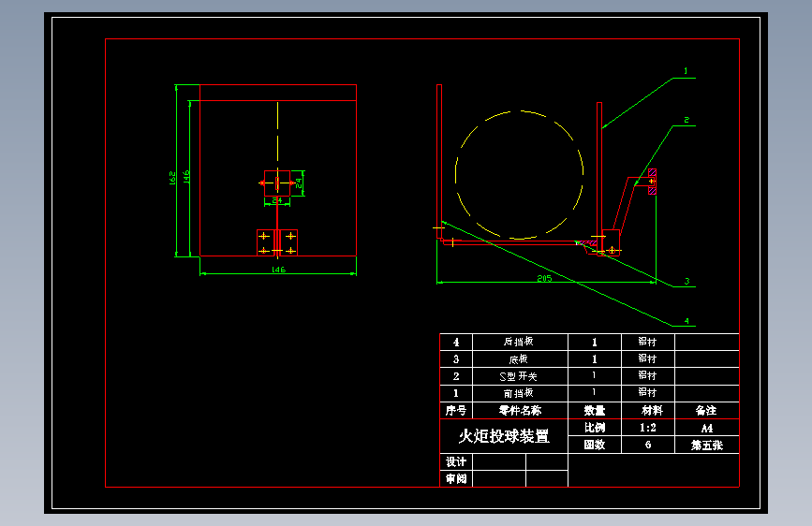The width and height of the screenshot is (812, 526).
Task: Click the '备注' column header
Action: [707, 411]
